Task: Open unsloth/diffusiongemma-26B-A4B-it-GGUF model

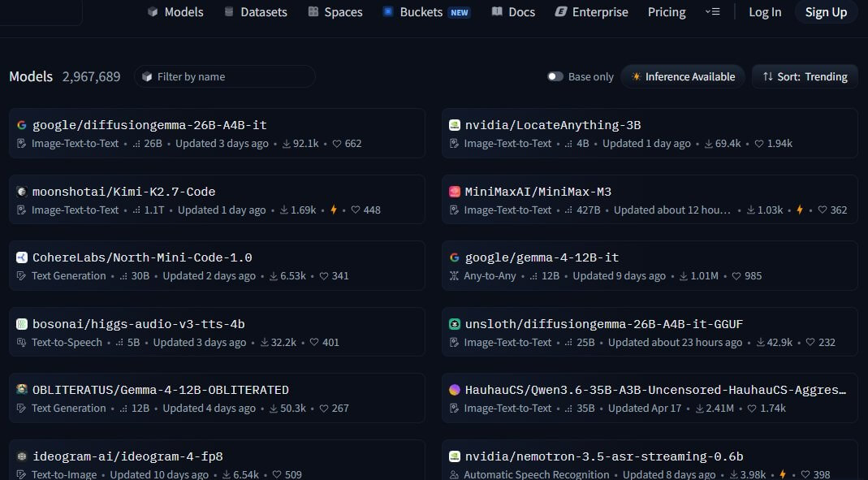Action: pos(650,331)
